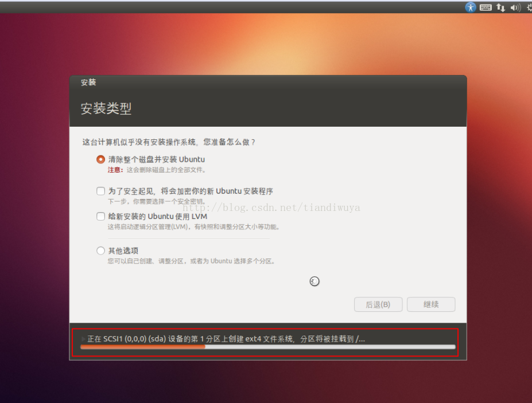The height and width of the screenshot is (403, 532).
Task: Select the 其他选项 radio option
Action: tap(100, 251)
